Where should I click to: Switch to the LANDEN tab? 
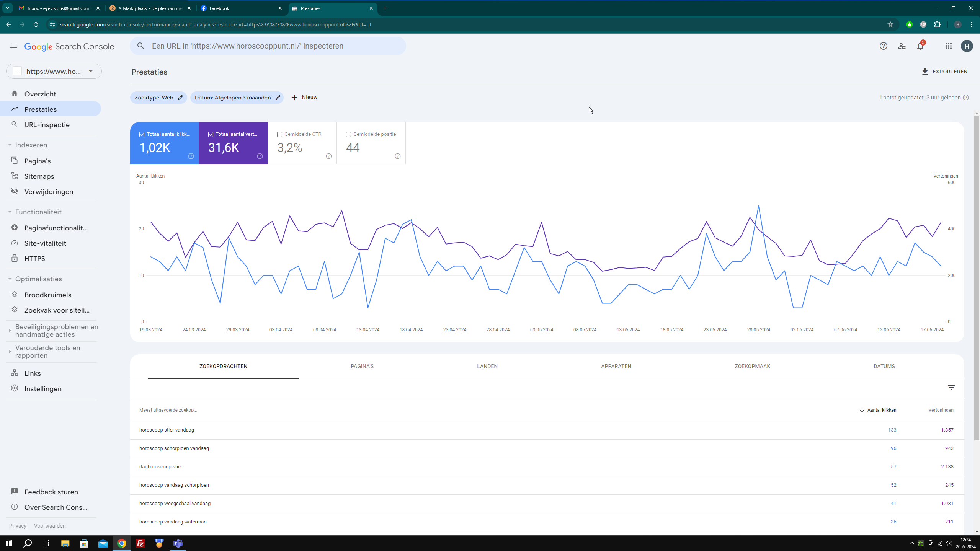pyautogui.click(x=487, y=366)
